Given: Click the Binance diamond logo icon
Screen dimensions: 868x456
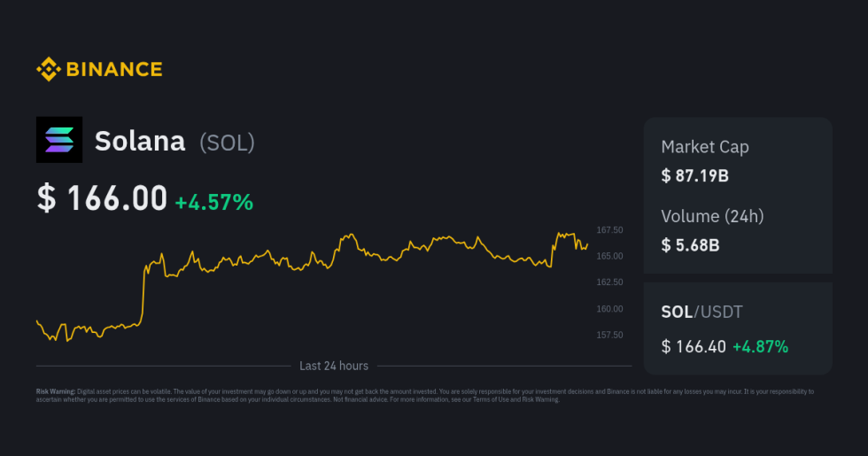Looking at the screenshot, I should (49, 69).
